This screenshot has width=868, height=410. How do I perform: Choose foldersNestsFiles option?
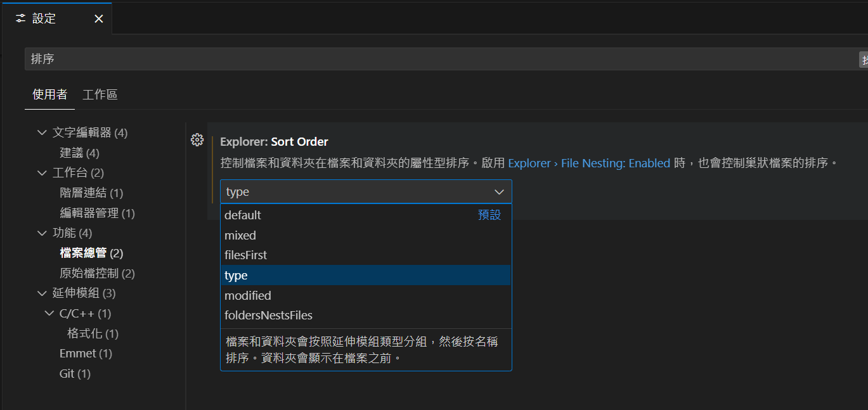pyautogui.click(x=366, y=315)
